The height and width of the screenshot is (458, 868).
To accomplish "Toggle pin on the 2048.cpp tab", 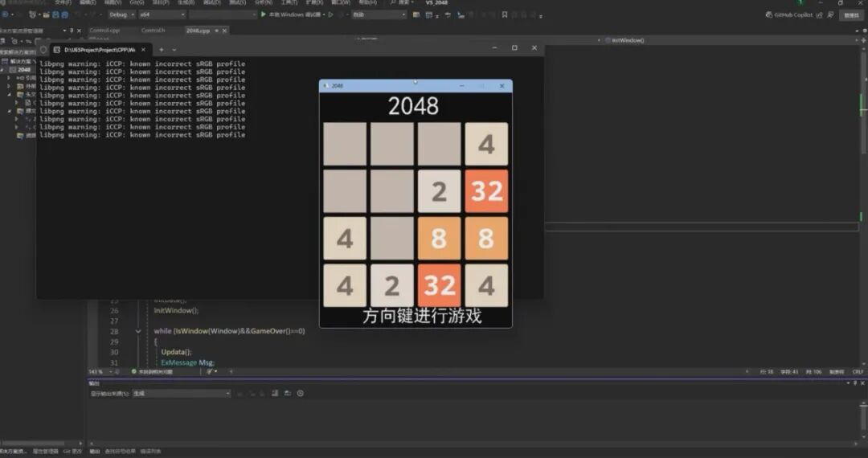I will 215,31.
